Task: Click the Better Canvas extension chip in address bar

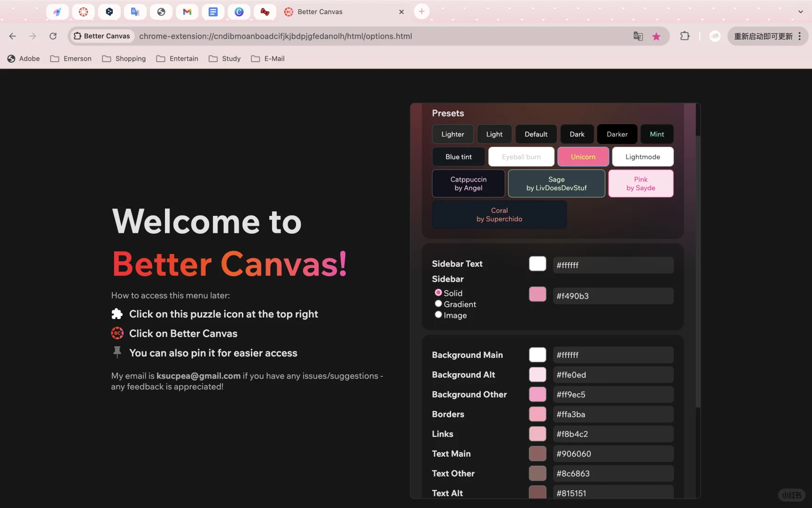Action: [x=102, y=36]
